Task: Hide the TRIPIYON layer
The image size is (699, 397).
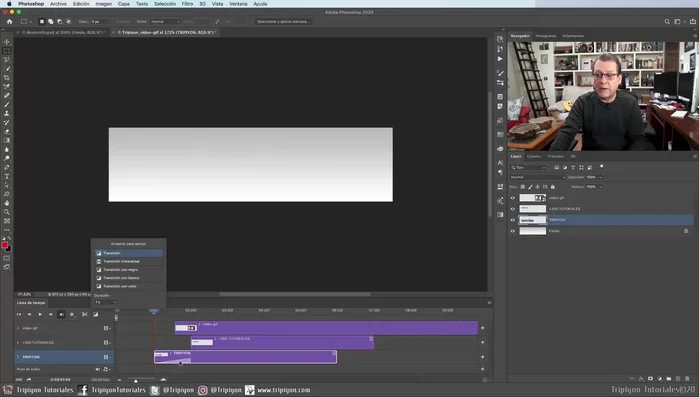Action: [x=513, y=220]
